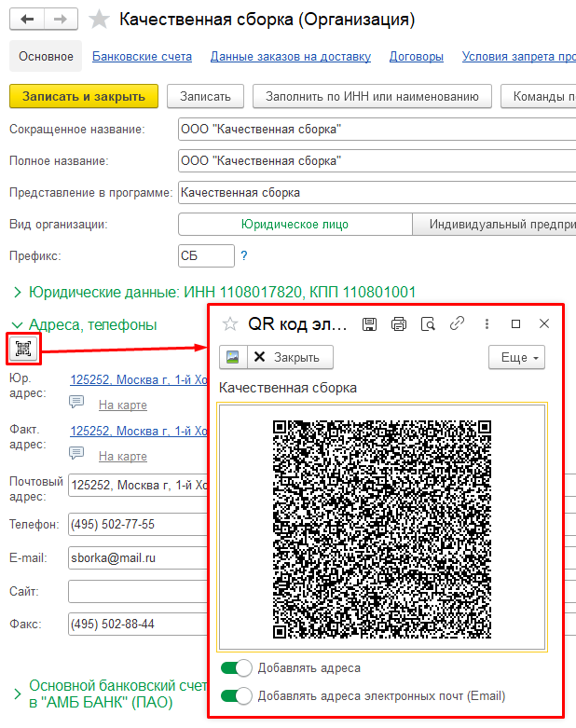Focus the Факс field
576x728 pixels.
[x=138, y=624]
